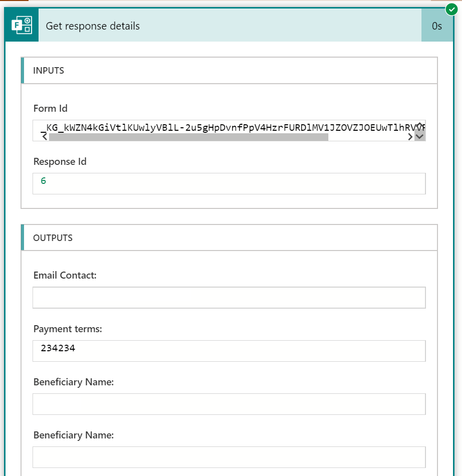The width and height of the screenshot is (462, 476).
Task: Click the OUTPUTS section header
Action: pos(229,237)
